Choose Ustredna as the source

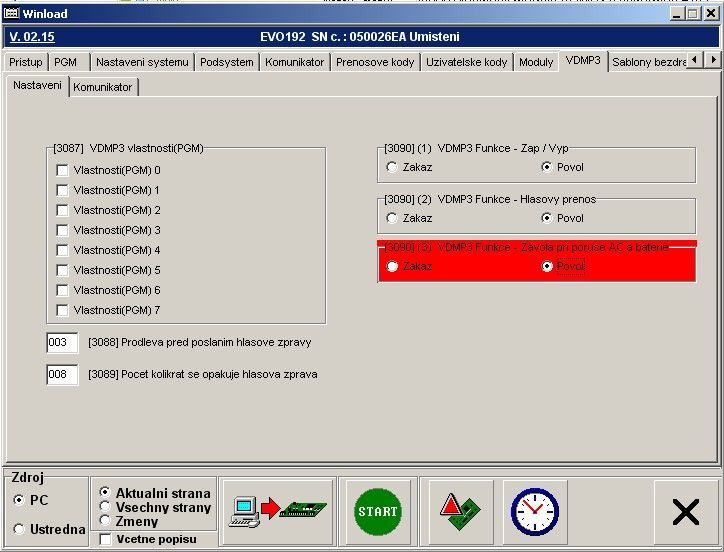click(19, 529)
